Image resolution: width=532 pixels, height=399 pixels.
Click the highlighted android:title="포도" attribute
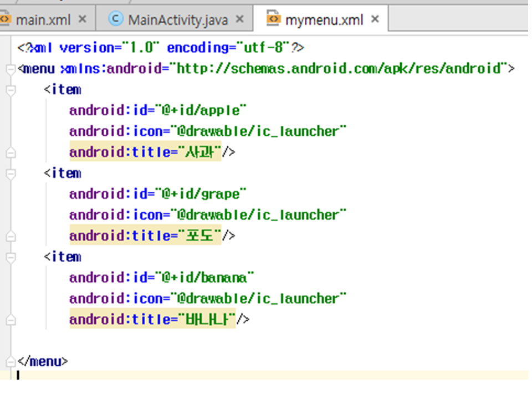[145, 236]
